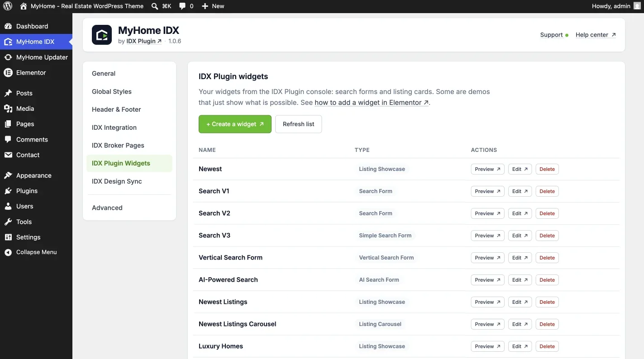This screenshot has height=359, width=644.
Task: Open the admin bar search magnifier icon
Action: [x=155, y=6]
